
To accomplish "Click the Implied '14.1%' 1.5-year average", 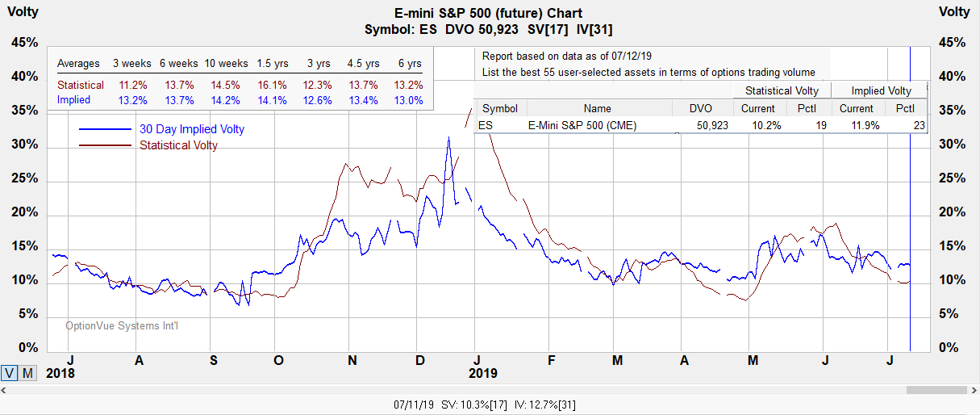I will tap(272, 100).
